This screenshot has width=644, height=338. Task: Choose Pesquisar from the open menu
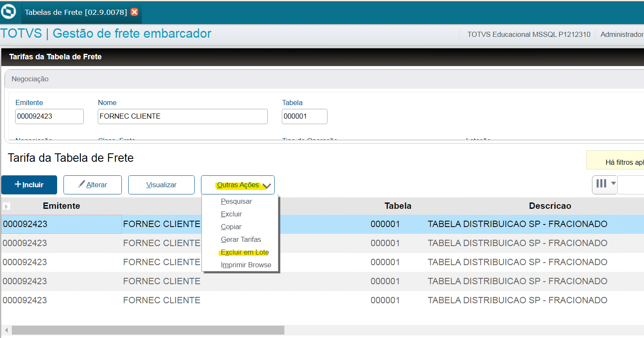pyautogui.click(x=237, y=202)
